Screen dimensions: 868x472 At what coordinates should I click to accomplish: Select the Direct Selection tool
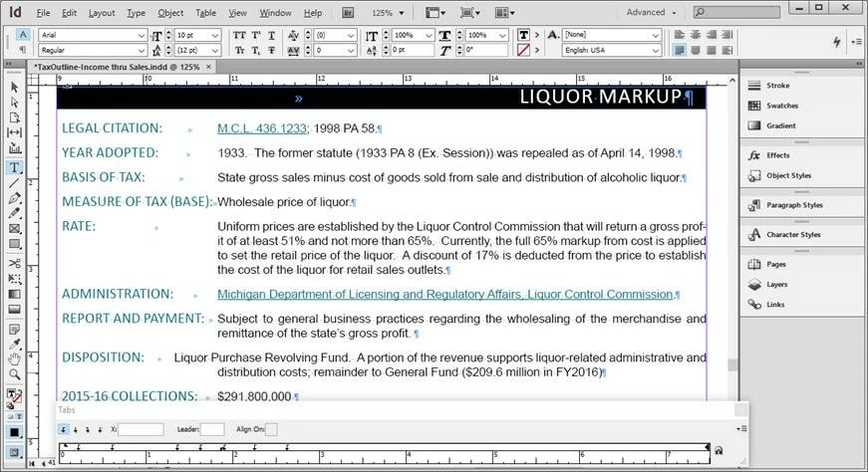pyautogui.click(x=14, y=103)
